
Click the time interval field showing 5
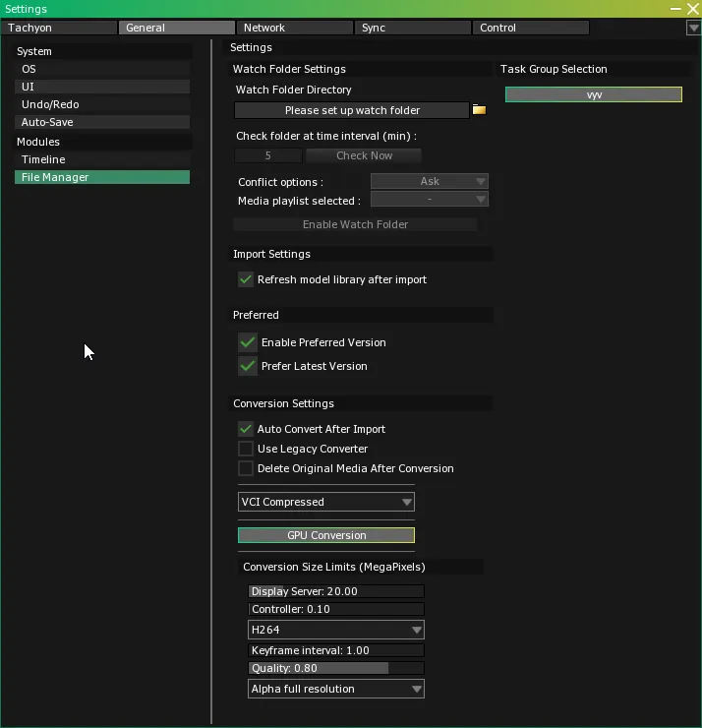point(267,155)
